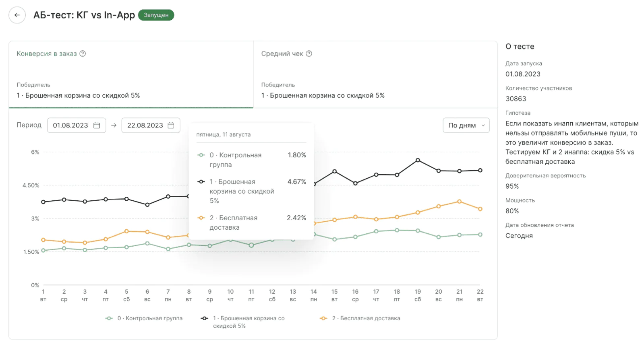The width and height of the screenshot is (644, 348).
Task: Click green line point for day 6
Action: tap(147, 243)
